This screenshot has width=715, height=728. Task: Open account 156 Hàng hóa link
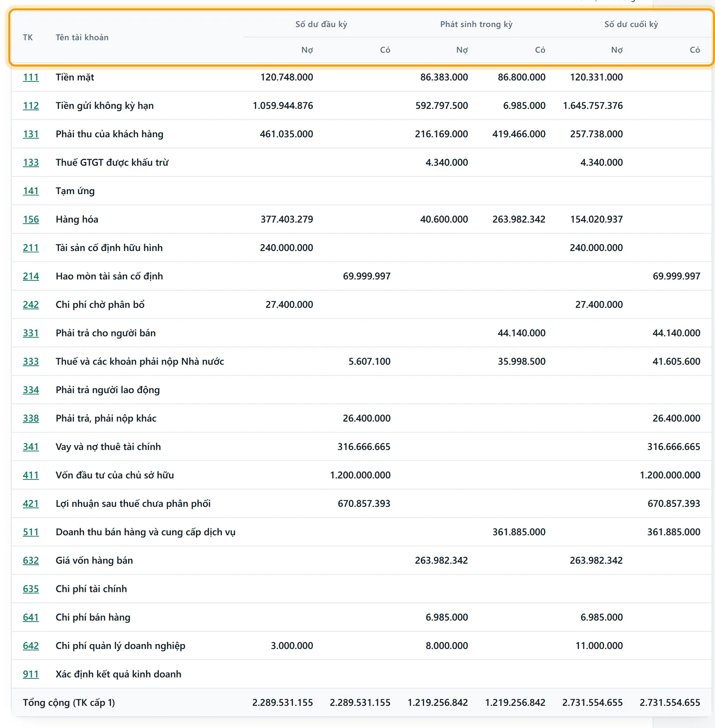click(31, 219)
